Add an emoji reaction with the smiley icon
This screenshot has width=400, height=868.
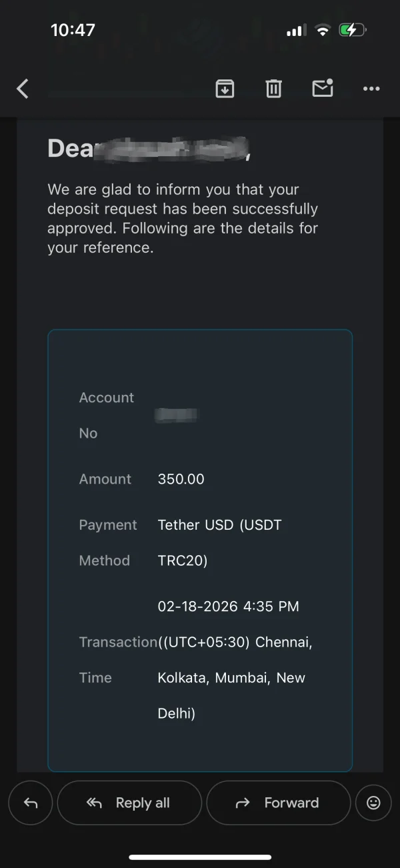tap(373, 803)
